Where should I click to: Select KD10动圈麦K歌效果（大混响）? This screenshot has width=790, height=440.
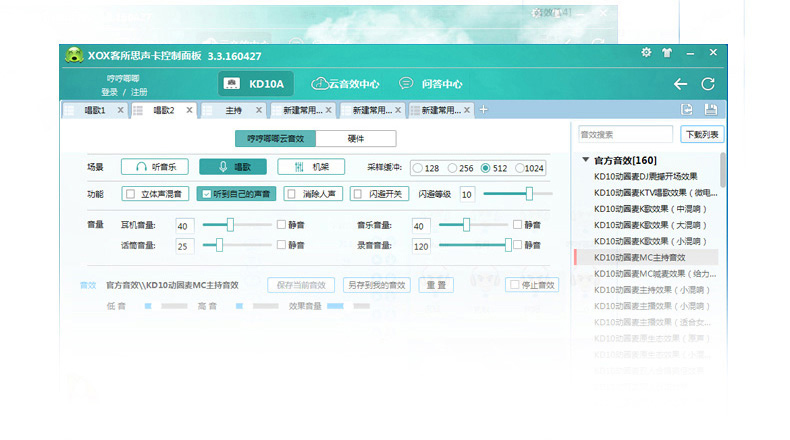pyautogui.click(x=650, y=225)
